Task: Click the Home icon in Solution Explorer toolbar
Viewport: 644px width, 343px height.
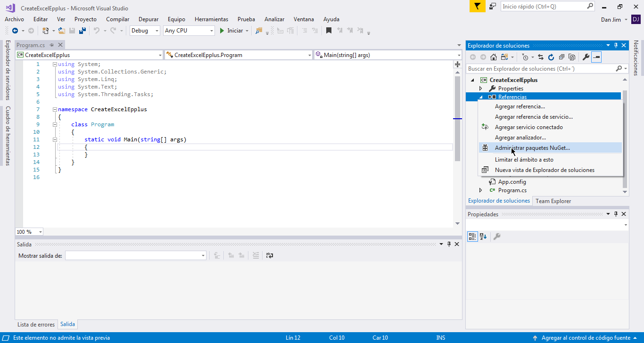Action: 494,57
